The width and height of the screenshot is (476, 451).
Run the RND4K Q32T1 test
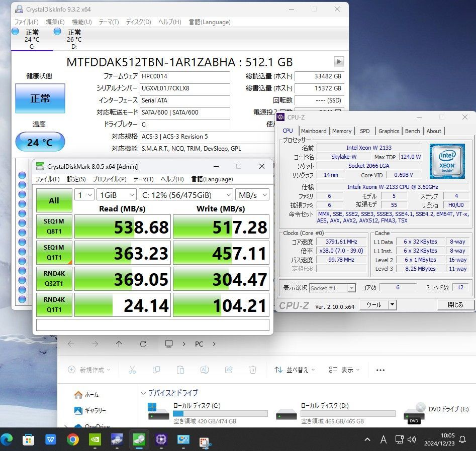pos(54,278)
